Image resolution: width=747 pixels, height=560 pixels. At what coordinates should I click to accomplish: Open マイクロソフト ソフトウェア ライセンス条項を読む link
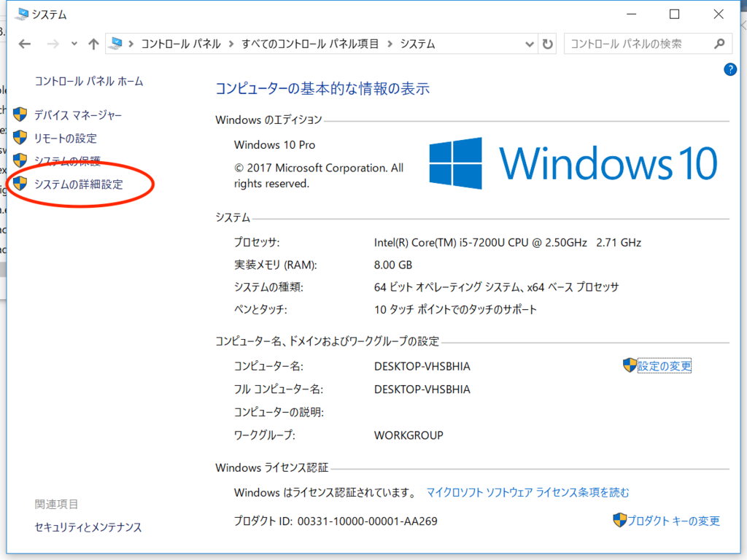point(527,492)
